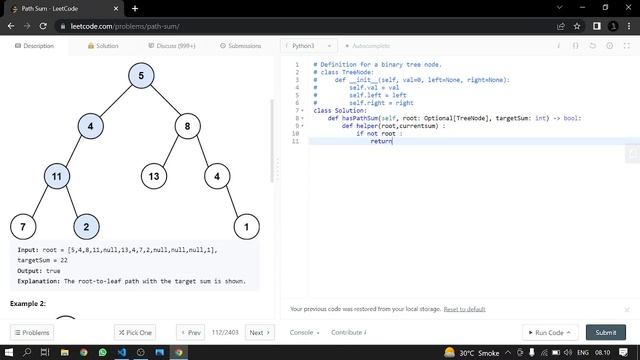Submit the solution
This screenshot has height=360, width=640.
point(606,333)
